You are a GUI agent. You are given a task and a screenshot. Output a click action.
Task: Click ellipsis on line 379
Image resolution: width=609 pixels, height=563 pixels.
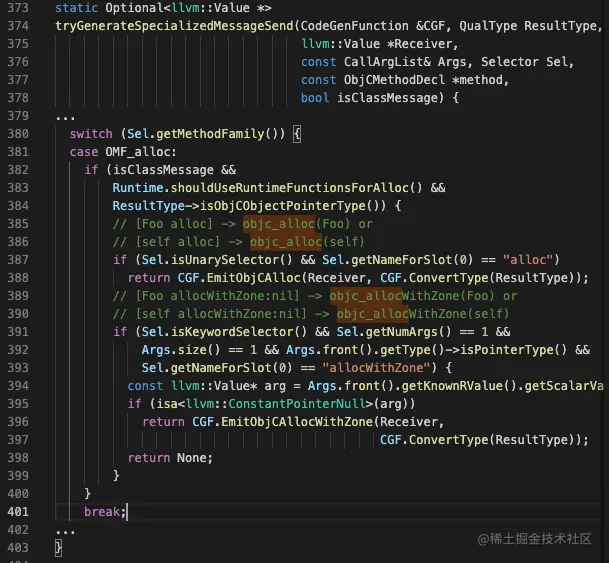(x=65, y=119)
